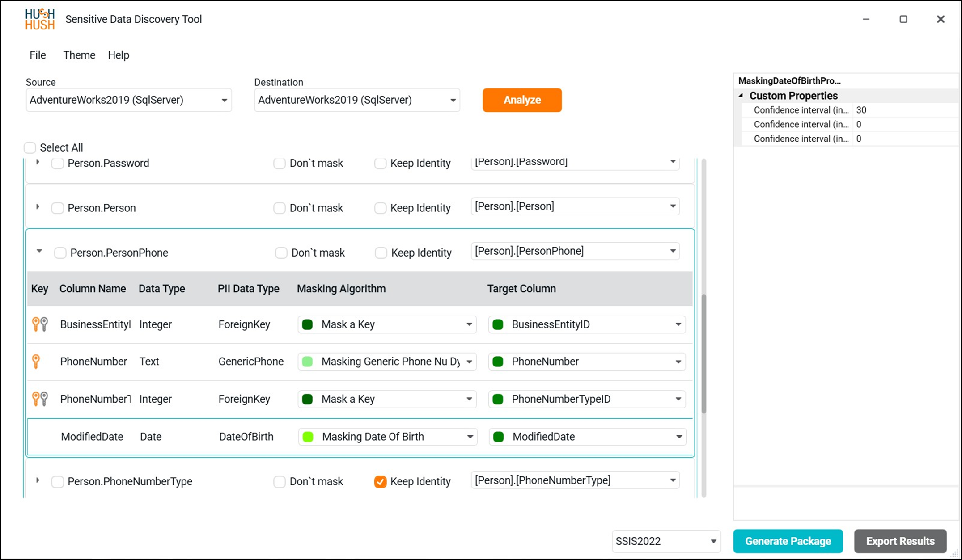Click the Export Results button
Screen dimensions: 962x560
[x=900, y=541]
